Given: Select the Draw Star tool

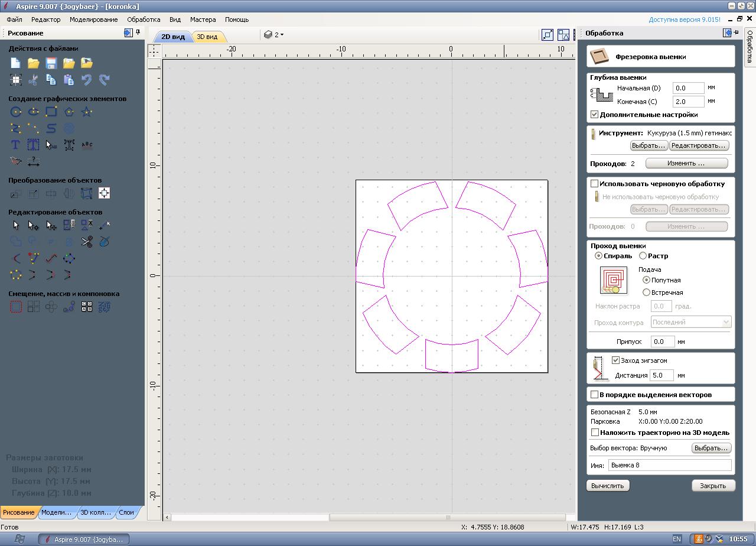Looking at the screenshot, I should point(87,112).
